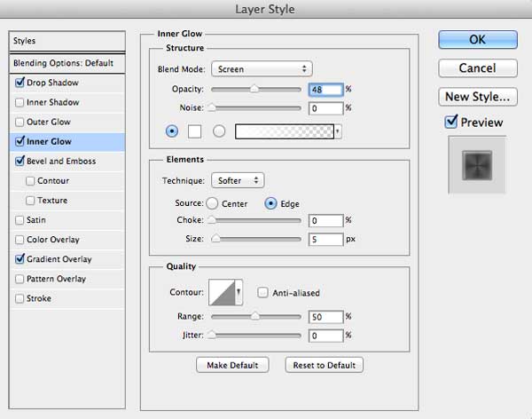532x419 pixels.
Task: Click Reset to Default button
Action: coord(324,365)
